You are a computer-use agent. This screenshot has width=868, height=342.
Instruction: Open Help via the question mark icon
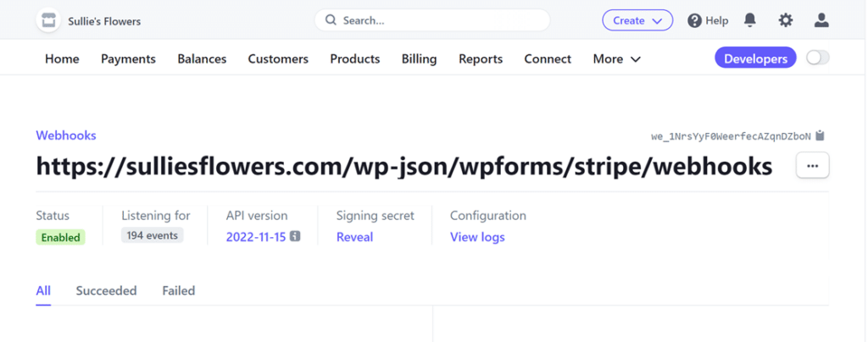pyautogui.click(x=695, y=20)
